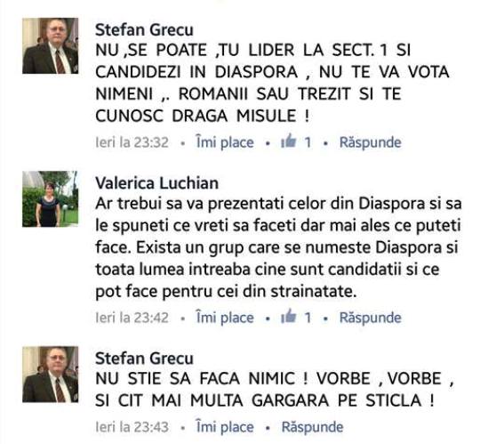Open timestamp Ieri la 23:32
Viewport: 504px width, 444px height.
[132, 142]
